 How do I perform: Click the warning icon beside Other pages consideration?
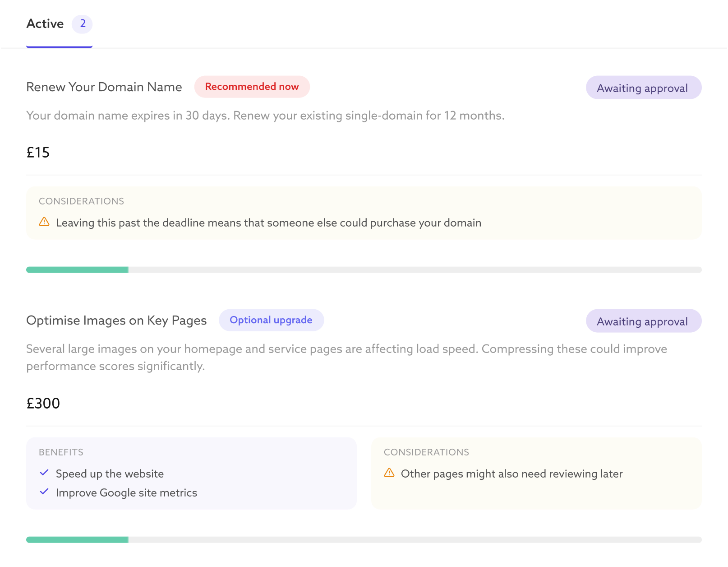coord(389,473)
